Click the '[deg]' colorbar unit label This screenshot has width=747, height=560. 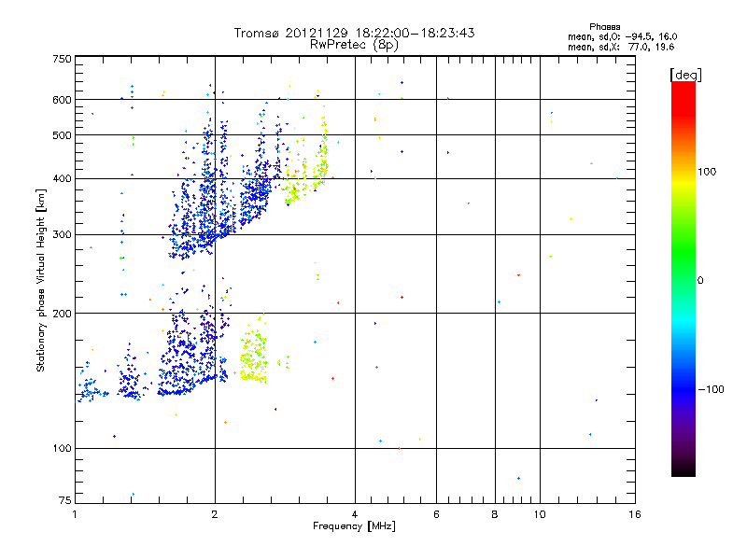click(x=685, y=75)
